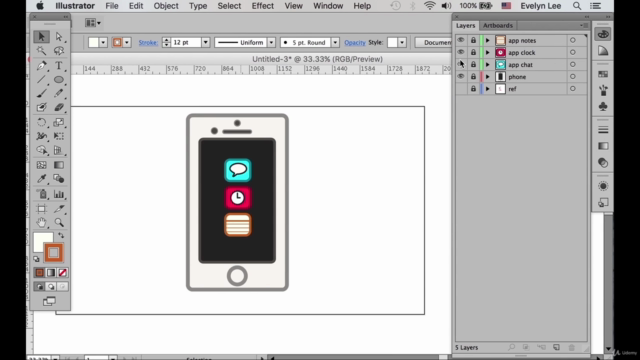Open Uniform width profile dropdown

(271, 42)
